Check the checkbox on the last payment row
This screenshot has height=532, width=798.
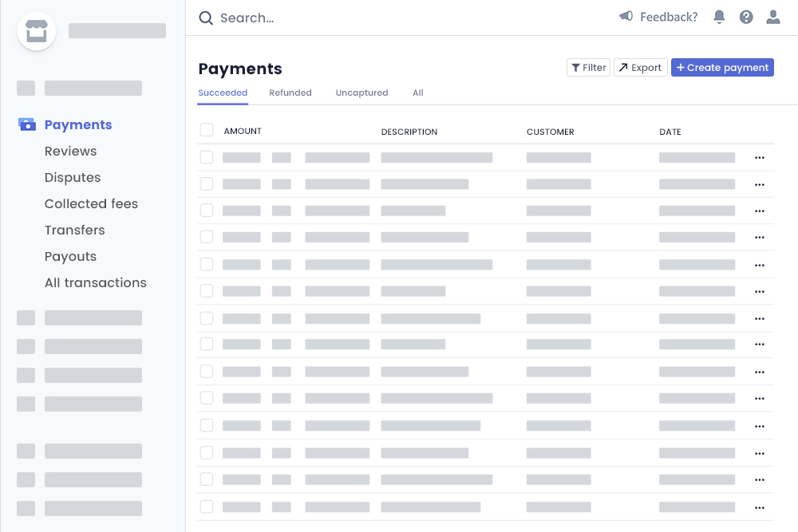point(206,506)
